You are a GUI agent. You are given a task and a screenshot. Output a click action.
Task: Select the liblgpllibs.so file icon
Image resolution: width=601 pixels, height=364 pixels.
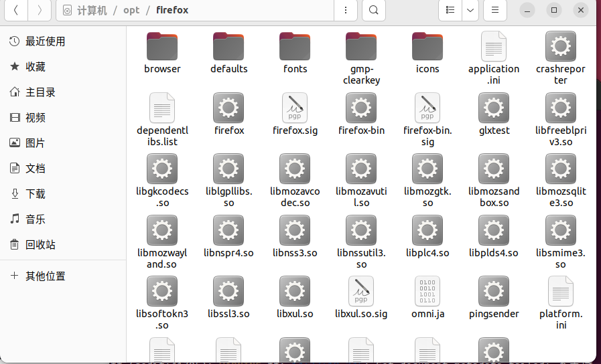tap(228, 169)
